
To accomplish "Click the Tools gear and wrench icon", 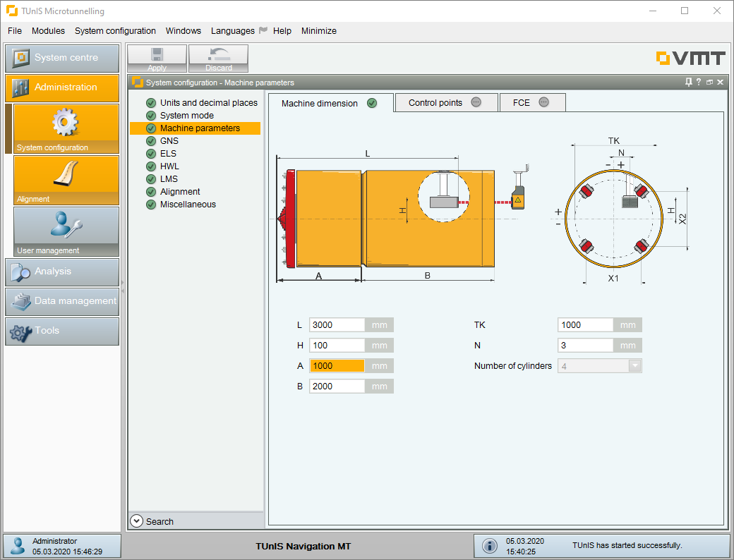I will point(21,332).
